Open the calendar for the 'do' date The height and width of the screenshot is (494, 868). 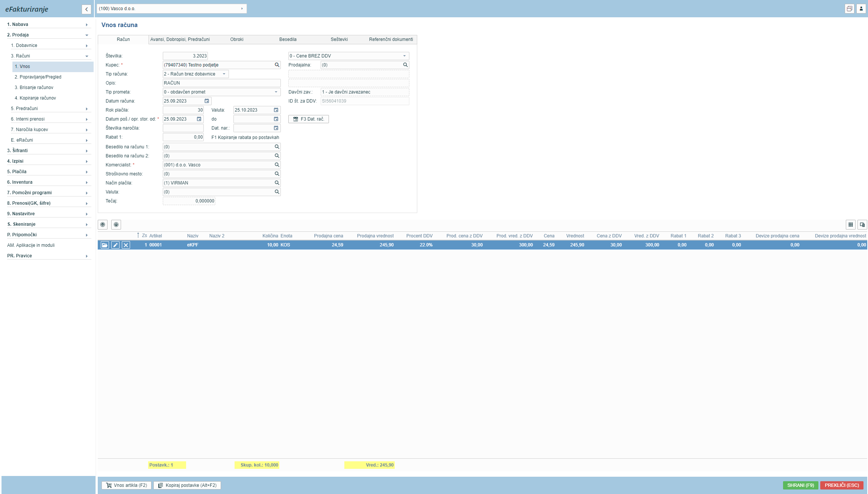click(x=276, y=119)
